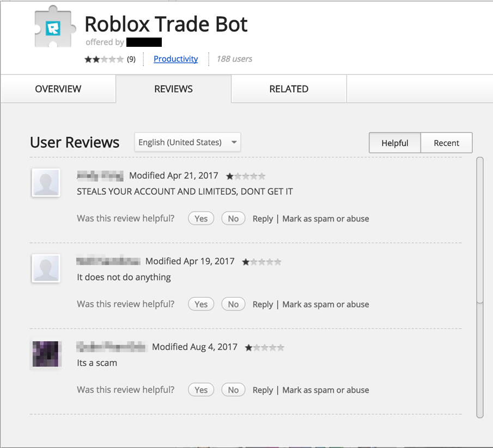Click the 'User Reviews' heading
Screen dimensions: 493x448
(x=75, y=142)
